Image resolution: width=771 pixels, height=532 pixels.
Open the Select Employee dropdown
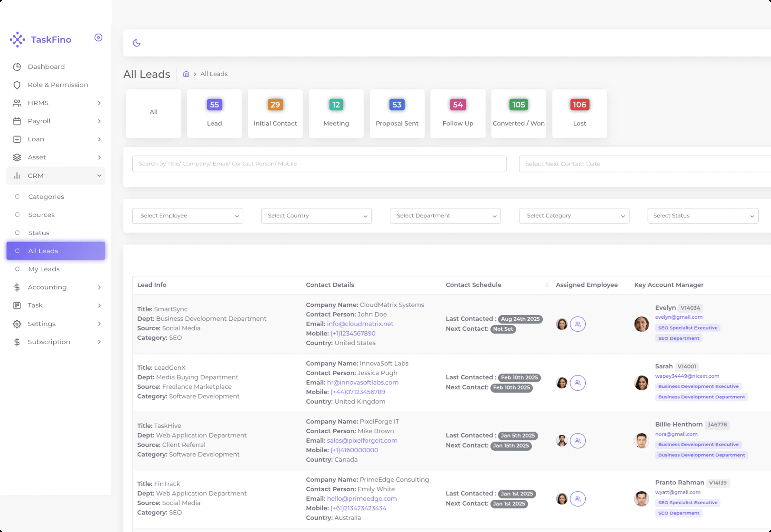(187, 216)
